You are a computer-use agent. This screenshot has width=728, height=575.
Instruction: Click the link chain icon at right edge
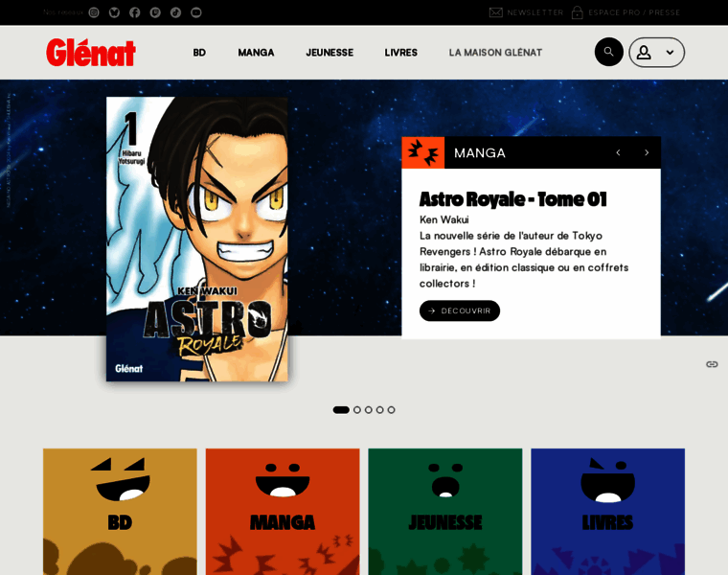(712, 364)
